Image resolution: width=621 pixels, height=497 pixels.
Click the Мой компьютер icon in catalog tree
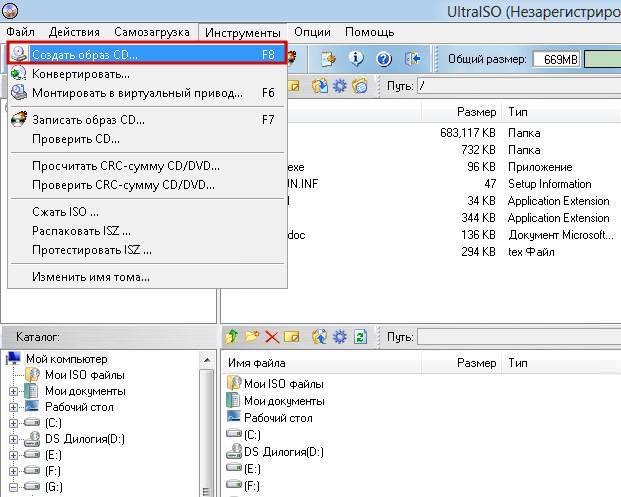click(x=13, y=358)
